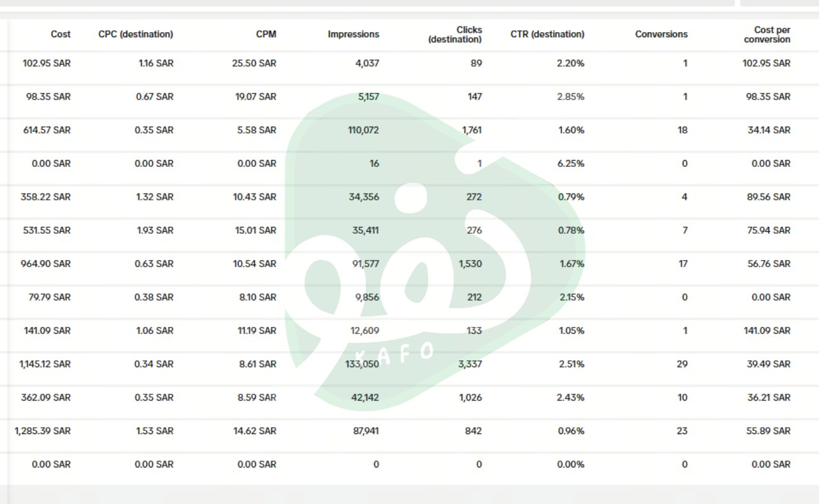Sort by the CPM column header
The image size is (819, 504).
tap(266, 35)
